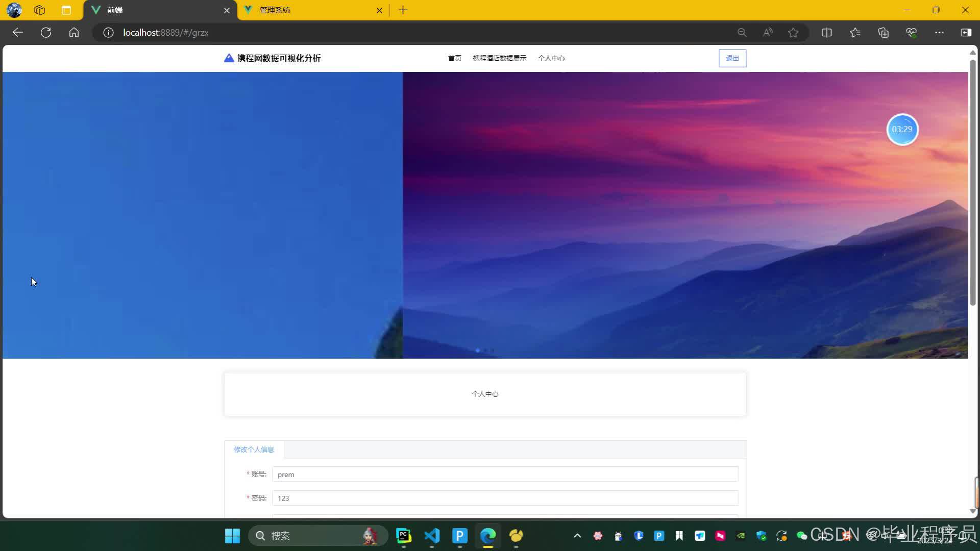Open split screen view icon
This screenshot has width=980, height=551.
[x=827, y=33]
